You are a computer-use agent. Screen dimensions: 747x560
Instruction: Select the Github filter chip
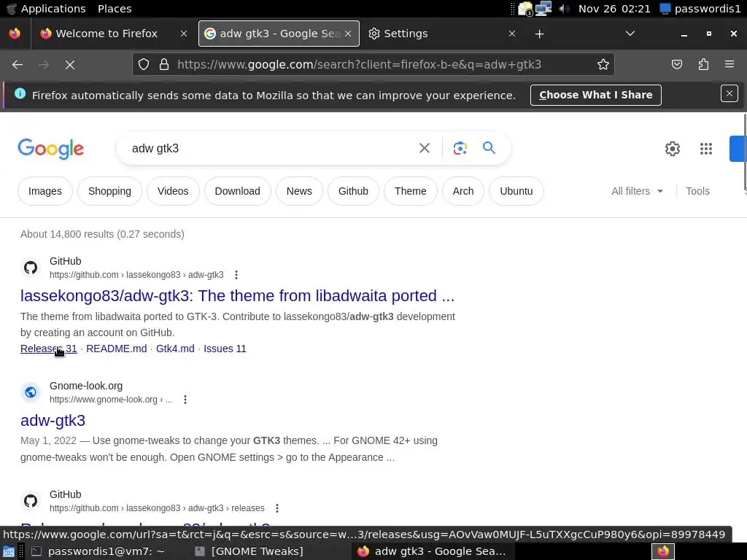click(353, 191)
